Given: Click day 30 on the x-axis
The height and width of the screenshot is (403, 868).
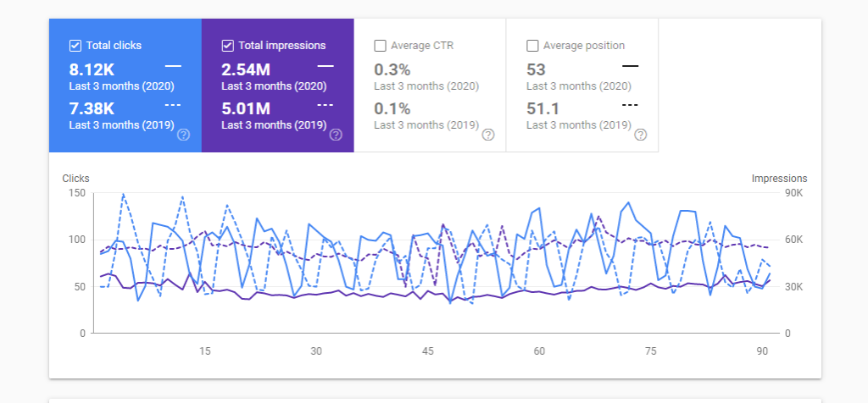Looking at the screenshot, I should 316,351.
